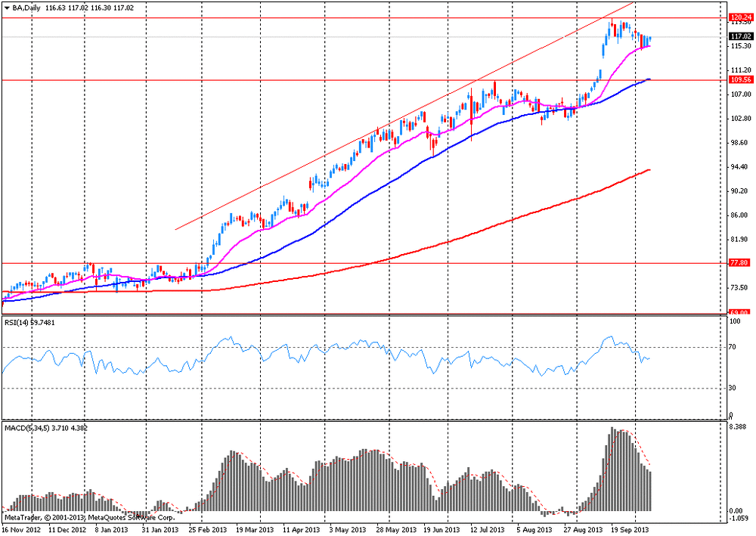Click the 11 Apr 2013 date label
This screenshot has width=756, height=536.
click(x=302, y=530)
